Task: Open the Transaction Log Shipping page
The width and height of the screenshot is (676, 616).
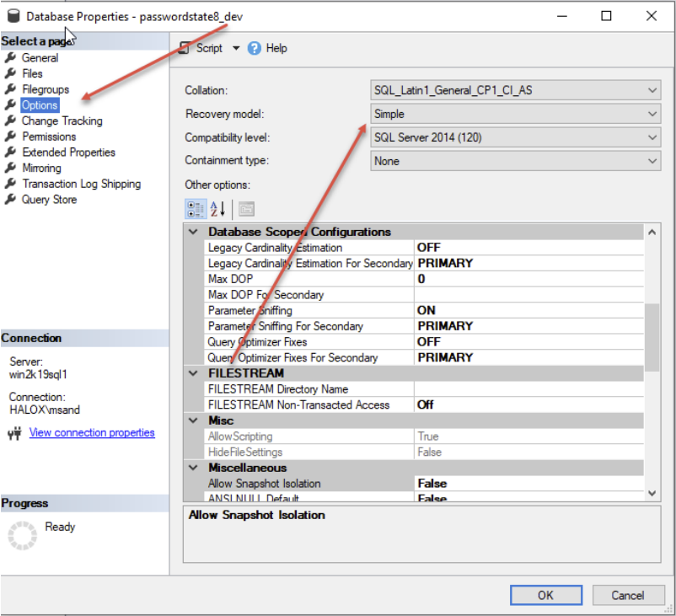Action: point(82,184)
